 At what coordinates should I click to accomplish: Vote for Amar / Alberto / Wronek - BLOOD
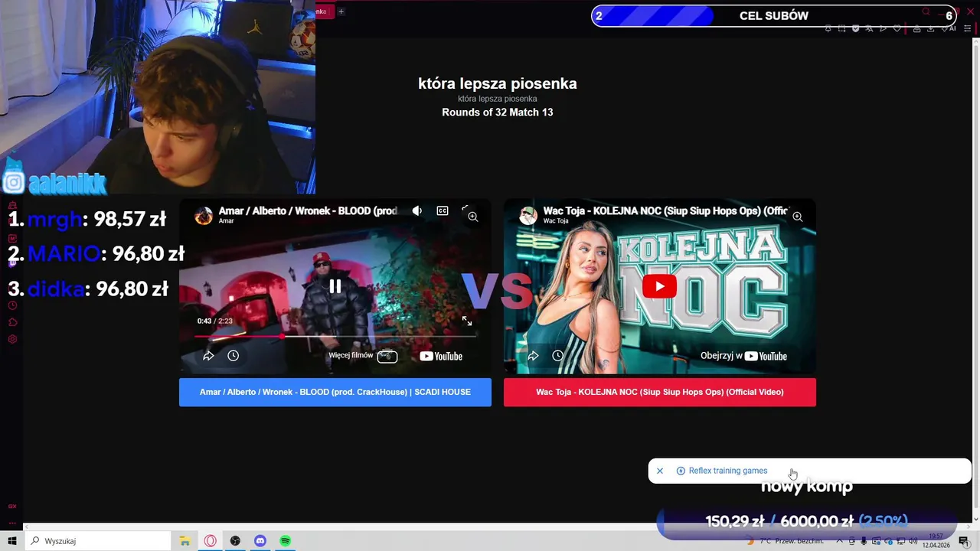click(x=335, y=392)
